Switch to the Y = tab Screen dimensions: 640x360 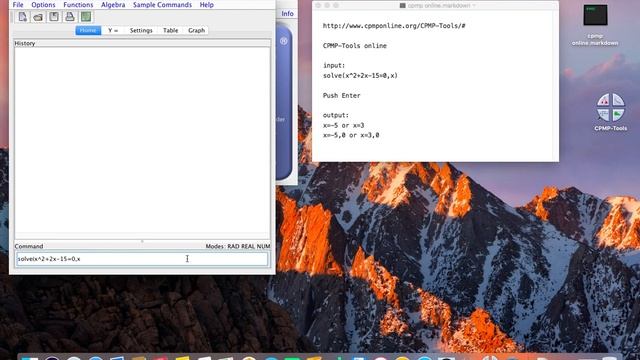click(113, 31)
